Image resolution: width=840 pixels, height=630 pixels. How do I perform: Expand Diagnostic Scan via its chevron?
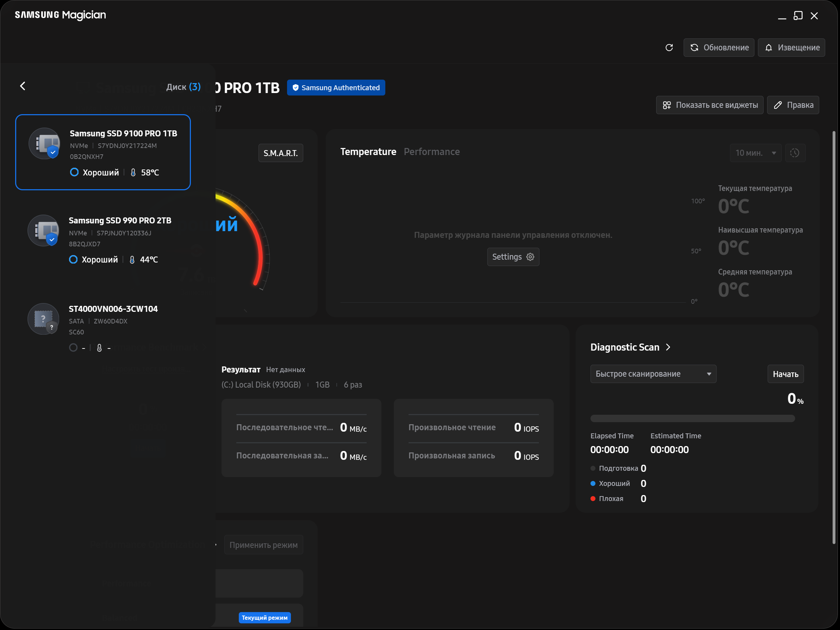(668, 347)
